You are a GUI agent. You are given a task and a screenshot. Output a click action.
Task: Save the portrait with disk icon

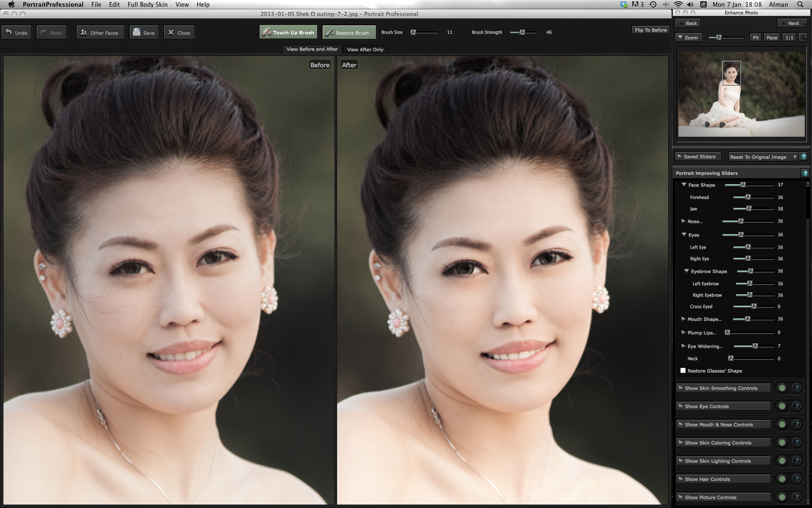[x=144, y=33]
